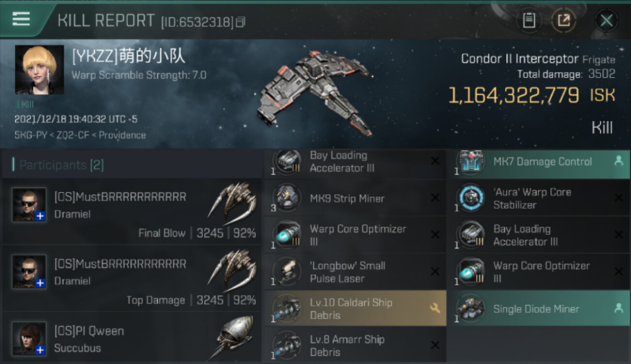Share the kill report externally

564,20
